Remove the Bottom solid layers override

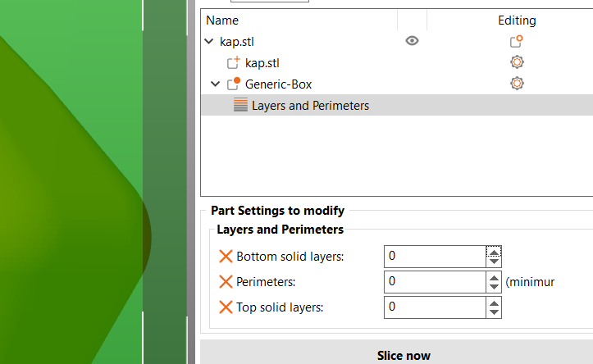coord(226,257)
